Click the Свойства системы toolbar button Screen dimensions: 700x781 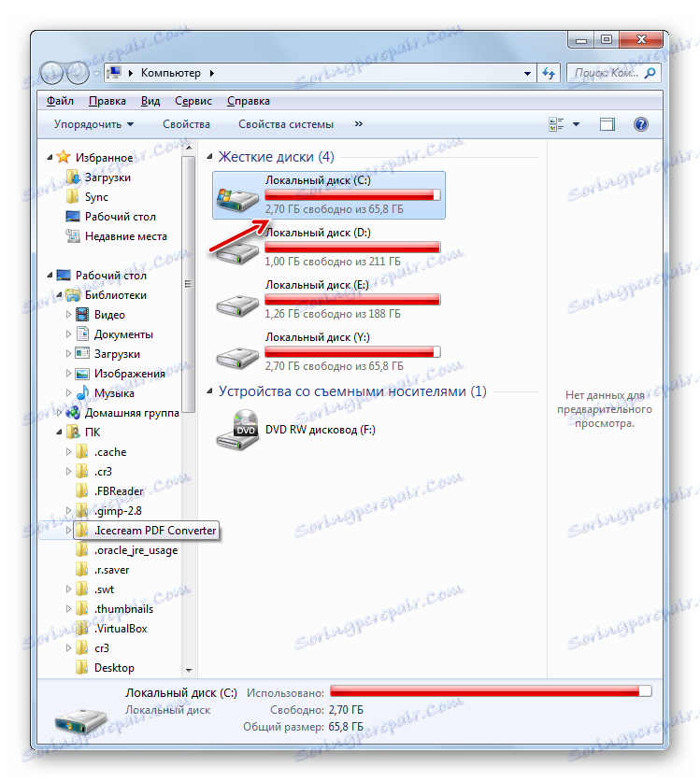point(286,124)
